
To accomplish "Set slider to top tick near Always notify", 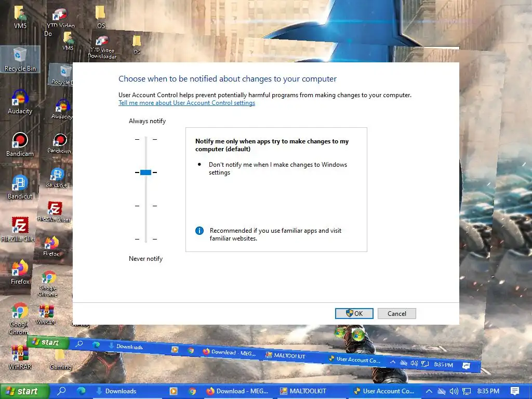I will [x=146, y=139].
